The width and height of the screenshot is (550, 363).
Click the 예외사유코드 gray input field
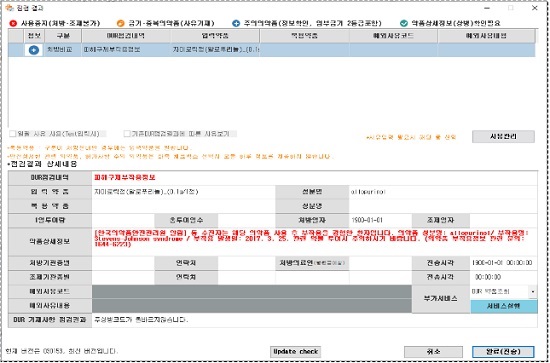[x=251, y=291]
